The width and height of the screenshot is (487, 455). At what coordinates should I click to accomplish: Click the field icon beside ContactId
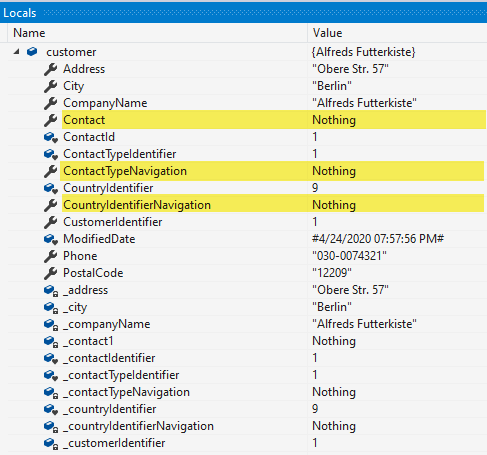click(51, 137)
